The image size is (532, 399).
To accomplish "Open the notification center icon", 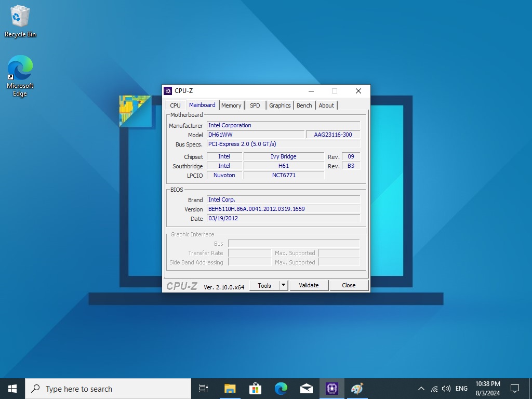I will [x=515, y=389].
